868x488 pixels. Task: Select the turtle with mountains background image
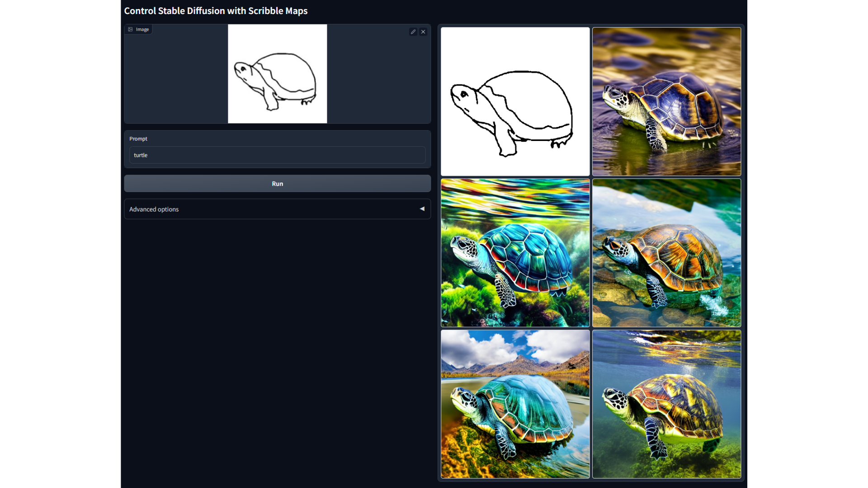[515, 404]
